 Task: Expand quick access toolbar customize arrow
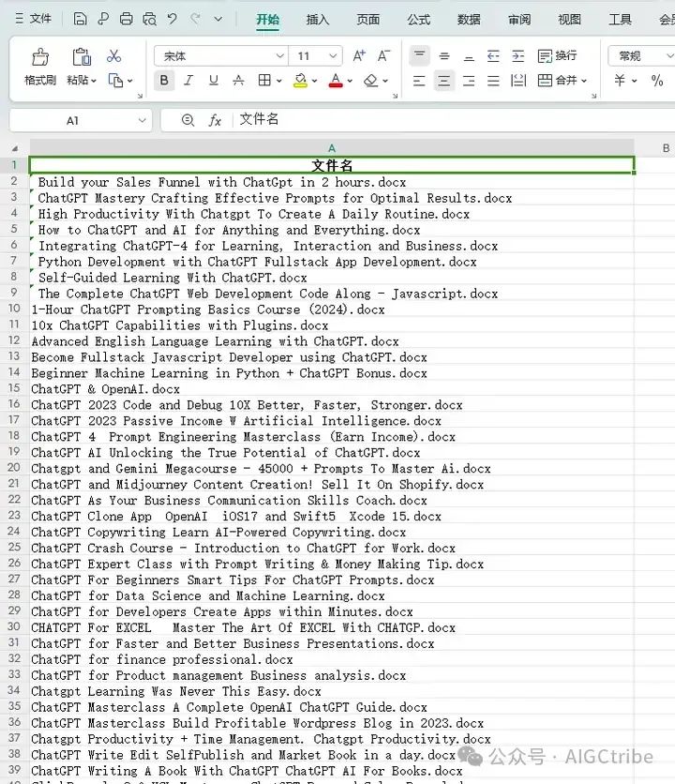tap(218, 19)
